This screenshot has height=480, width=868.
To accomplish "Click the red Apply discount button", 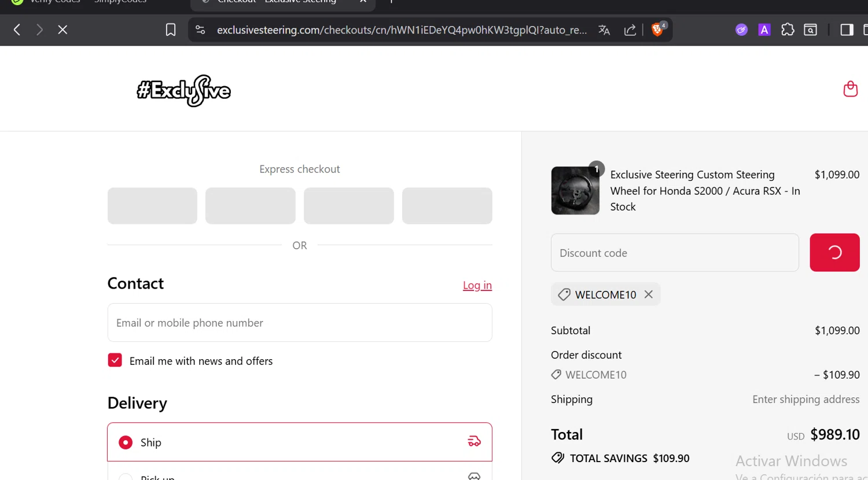I will tap(834, 252).
